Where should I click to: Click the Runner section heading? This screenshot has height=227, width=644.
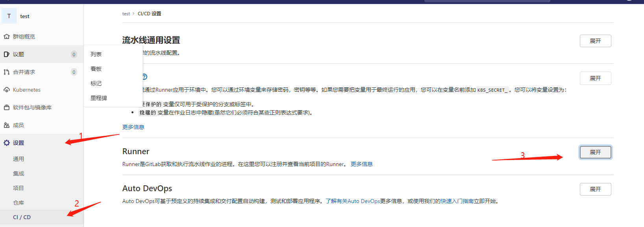136,151
